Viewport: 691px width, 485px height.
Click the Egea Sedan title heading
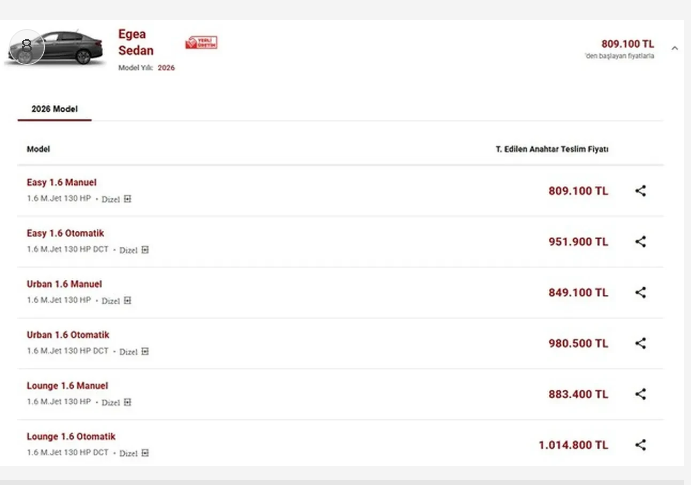tap(136, 42)
